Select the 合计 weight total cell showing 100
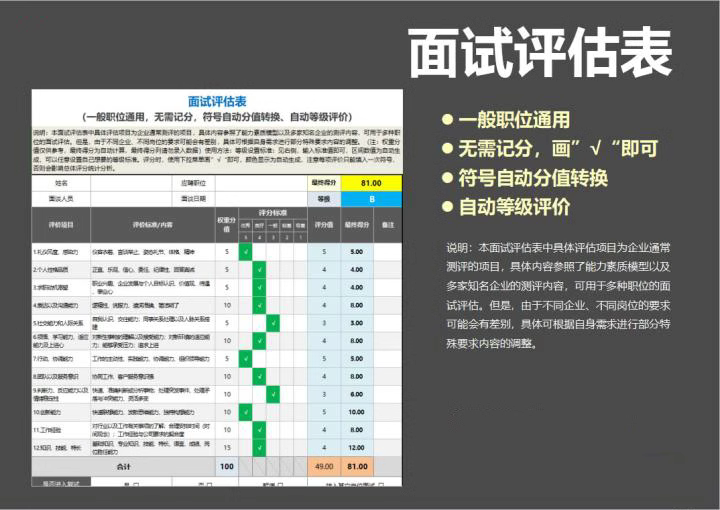 coord(226,466)
